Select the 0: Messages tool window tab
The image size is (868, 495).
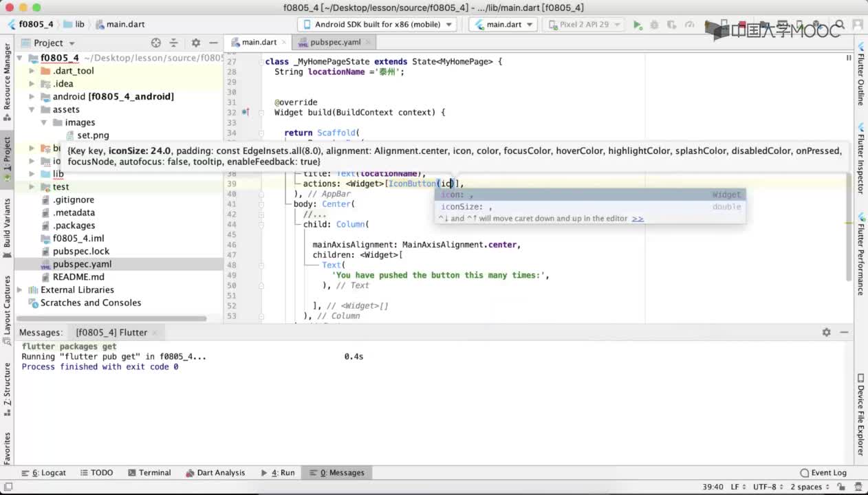pos(337,472)
